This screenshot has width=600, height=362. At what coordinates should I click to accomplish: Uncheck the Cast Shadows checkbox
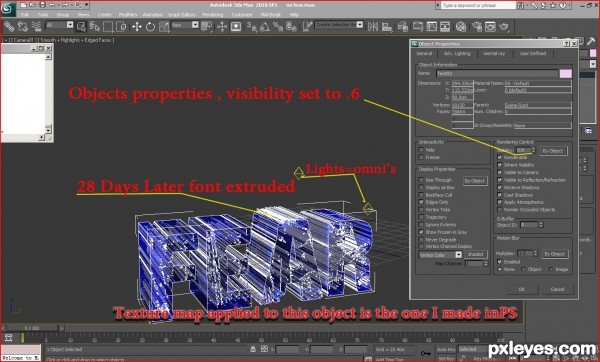tap(500, 195)
